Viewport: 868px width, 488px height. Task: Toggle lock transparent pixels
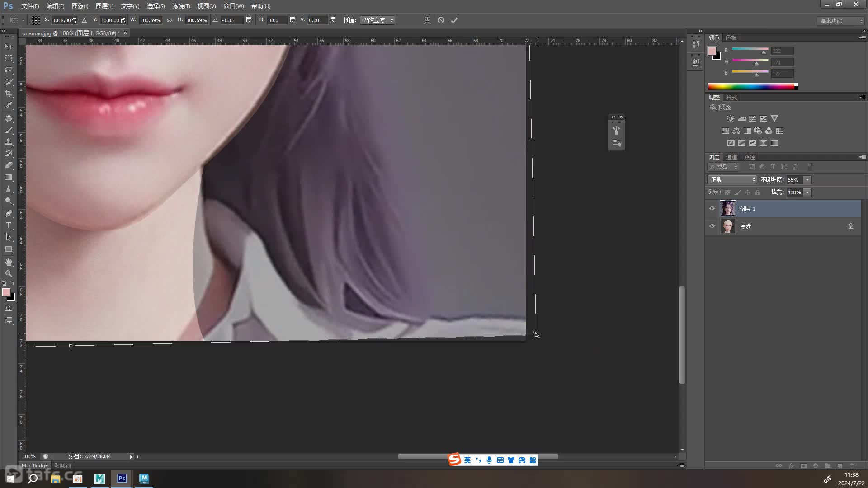pos(727,192)
